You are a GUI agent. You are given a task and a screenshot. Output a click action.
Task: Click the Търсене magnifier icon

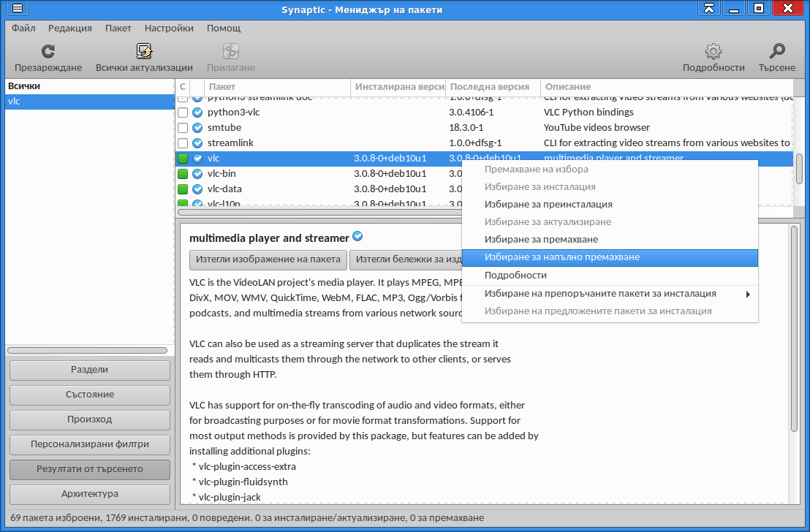[x=777, y=51]
